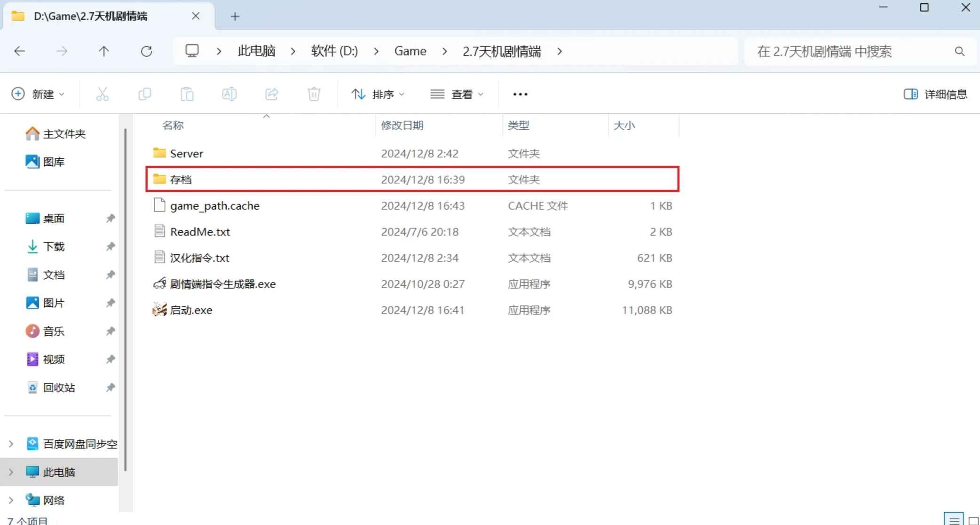Toggle pin for the 下载 sidebar folder
This screenshot has height=525, width=980.
click(110, 246)
